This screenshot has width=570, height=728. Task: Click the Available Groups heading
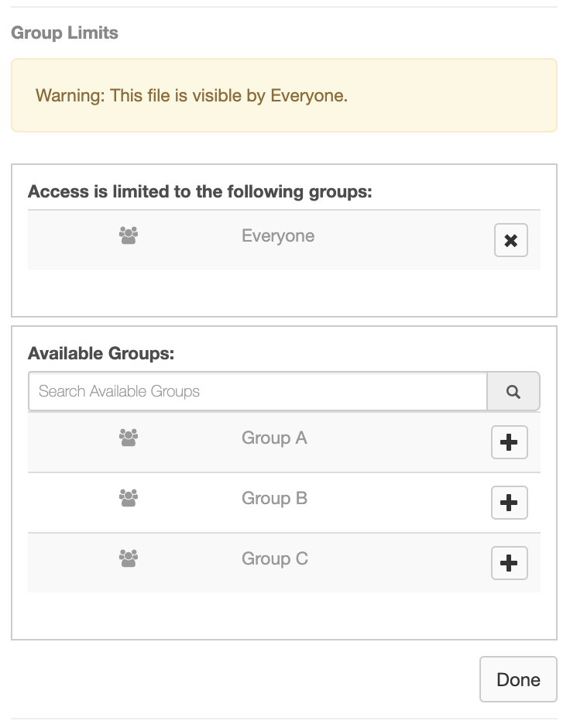(101, 353)
